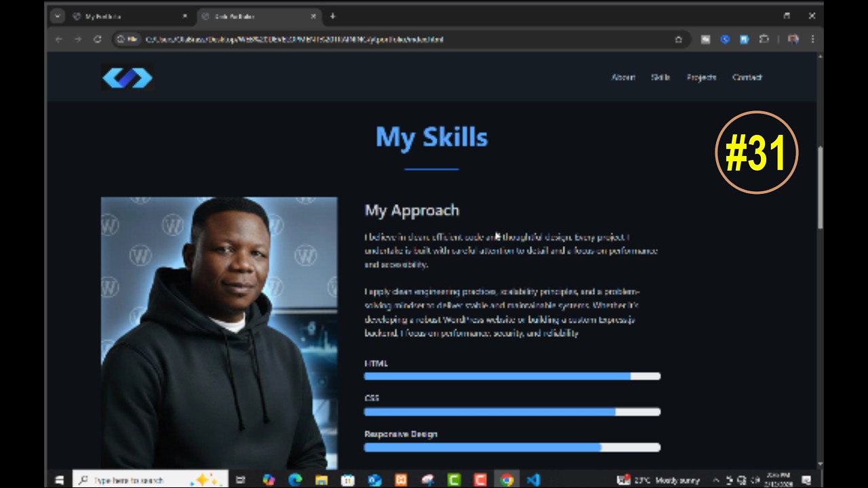The height and width of the screenshot is (488, 868).
Task: Open Task View from the taskbar
Action: click(x=240, y=480)
